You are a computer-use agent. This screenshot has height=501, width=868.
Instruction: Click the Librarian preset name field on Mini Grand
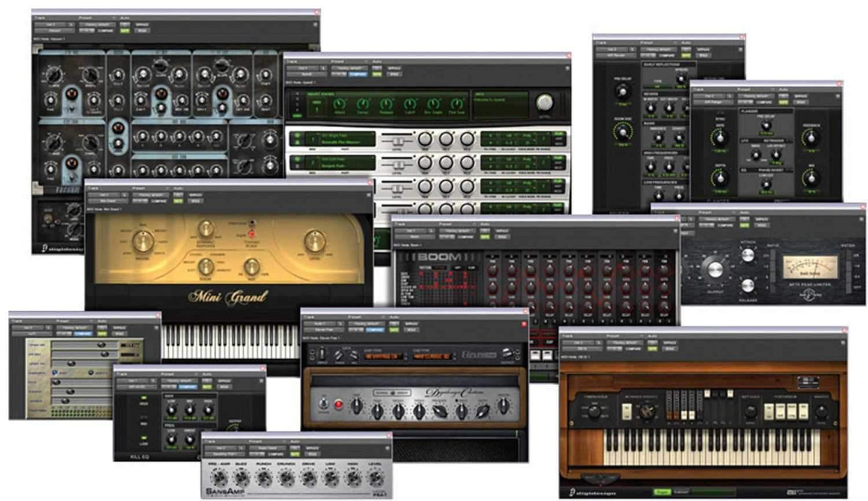point(151,195)
